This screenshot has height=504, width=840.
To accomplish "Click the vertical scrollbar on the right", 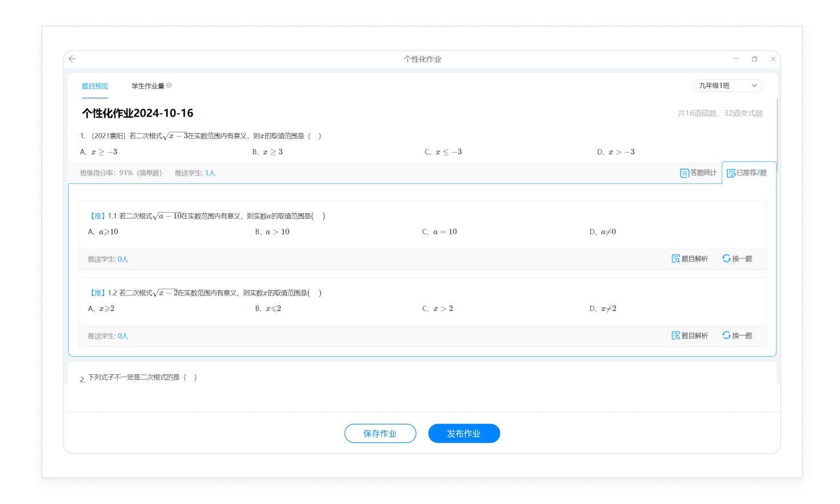I will (777, 131).
